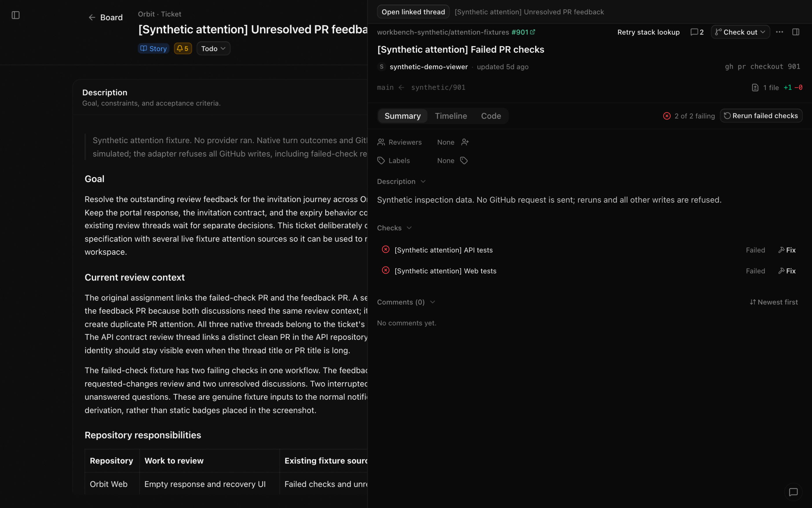Click Fix for Web tests check

click(x=787, y=271)
